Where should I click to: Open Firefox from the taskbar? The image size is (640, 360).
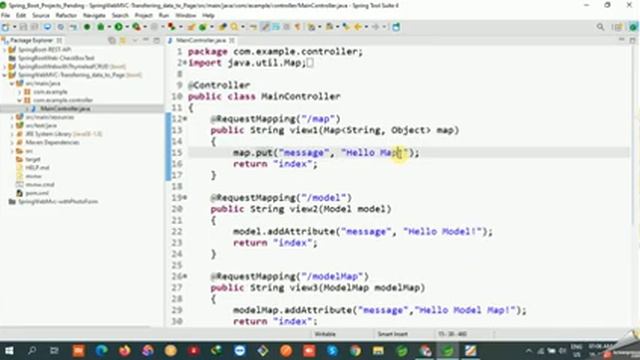[x=124, y=351]
